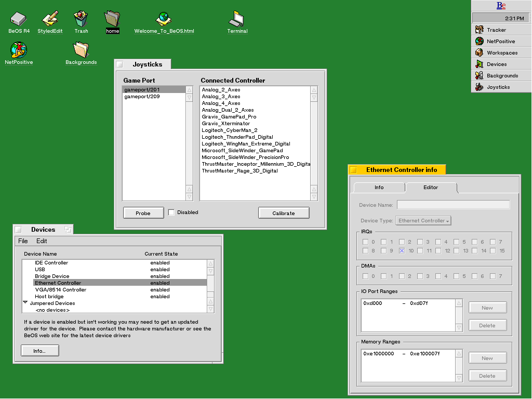Select Workspaces in the Deskbar
The height and width of the screenshot is (399, 532).
pyautogui.click(x=501, y=52)
